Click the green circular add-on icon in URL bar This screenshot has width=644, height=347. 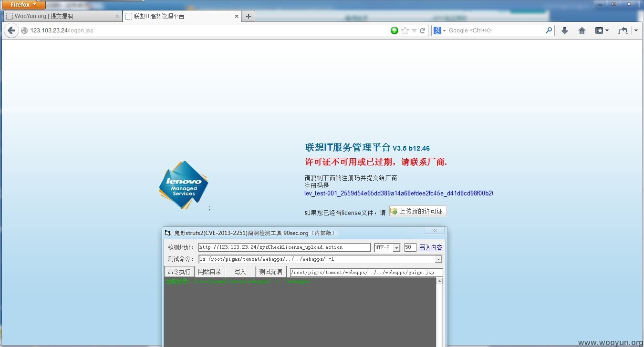(395, 31)
